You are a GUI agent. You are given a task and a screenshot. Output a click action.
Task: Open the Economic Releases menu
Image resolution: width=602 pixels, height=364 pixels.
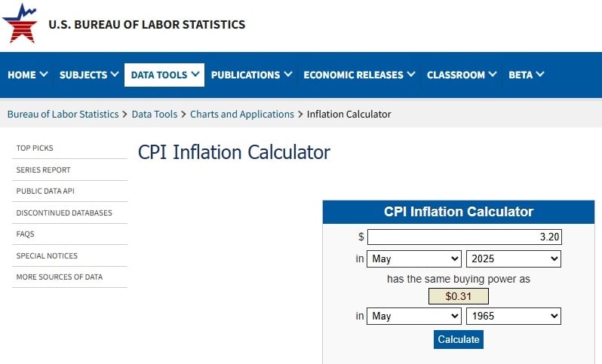click(358, 75)
